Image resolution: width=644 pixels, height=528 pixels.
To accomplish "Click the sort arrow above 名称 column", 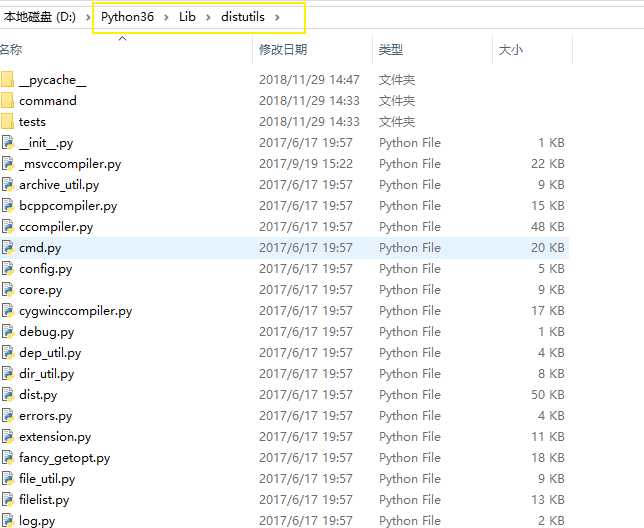I will pyautogui.click(x=122, y=38).
